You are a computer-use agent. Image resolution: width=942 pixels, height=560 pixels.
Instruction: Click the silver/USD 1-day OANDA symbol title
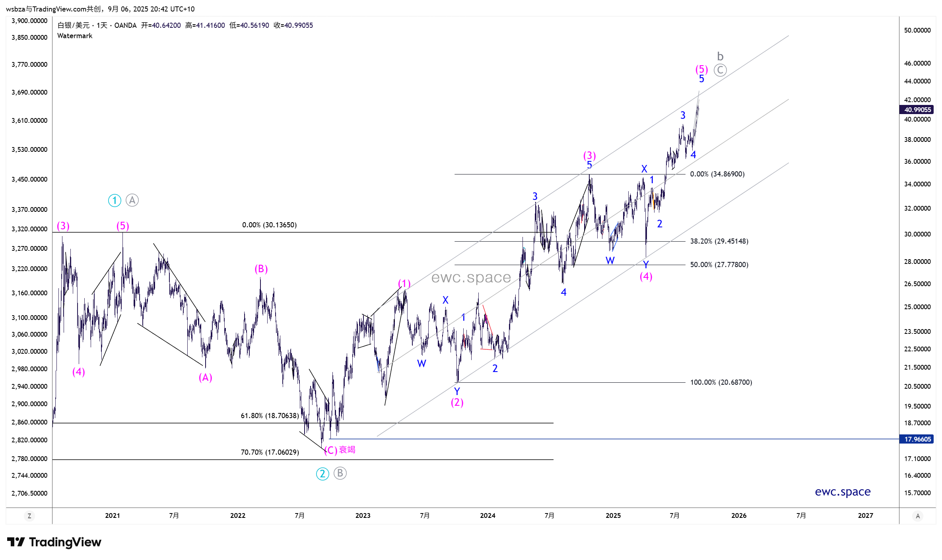[97, 25]
